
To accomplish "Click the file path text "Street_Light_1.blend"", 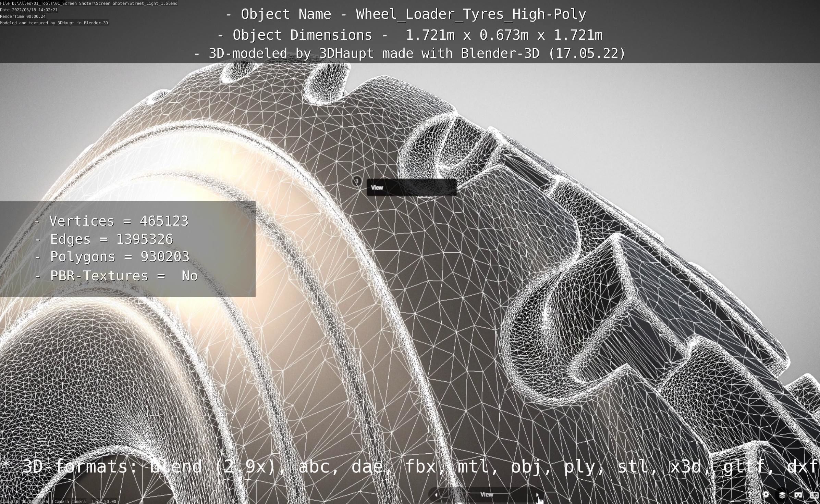I will [153, 3].
